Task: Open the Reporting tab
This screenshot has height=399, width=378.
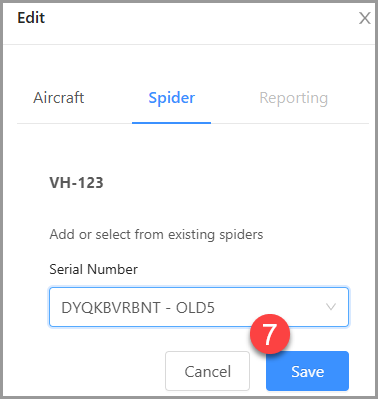Action: (x=294, y=98)
